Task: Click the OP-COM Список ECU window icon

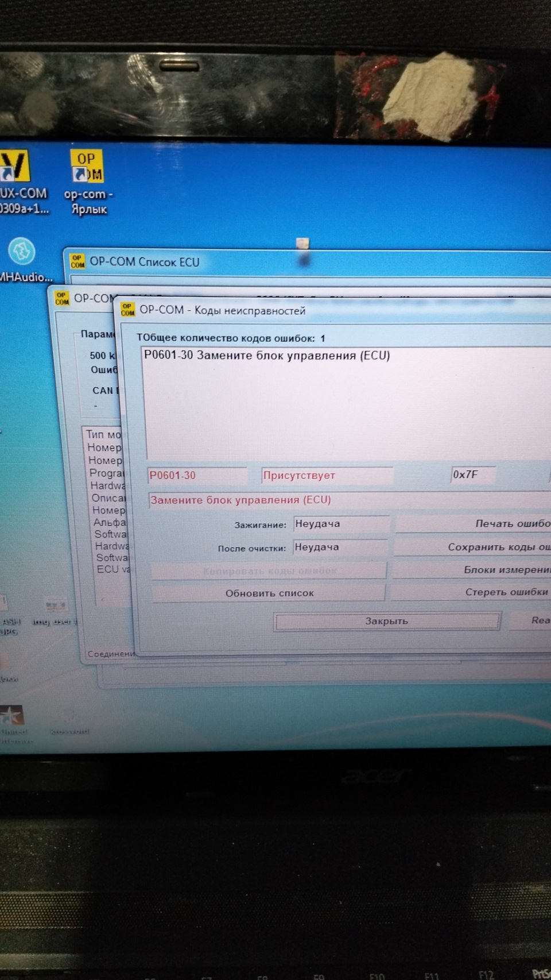Action: point(77,261)
